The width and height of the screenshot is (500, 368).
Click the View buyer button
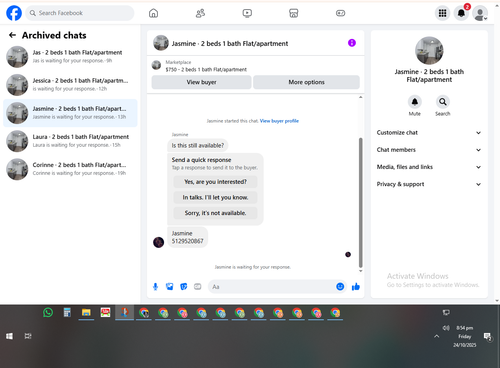(x=201, y=82)
